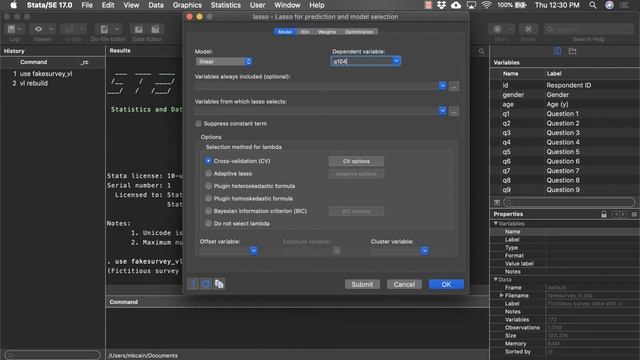Show the variables folder view icon
The width and height of the screenshot is (640, 360).
point(572,51)
